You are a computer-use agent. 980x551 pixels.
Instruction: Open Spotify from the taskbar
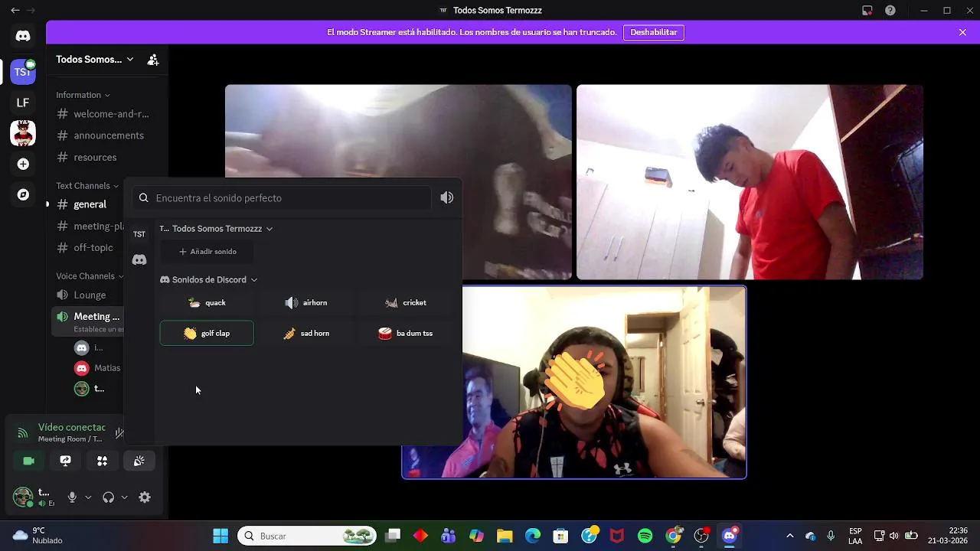point(645,536)
